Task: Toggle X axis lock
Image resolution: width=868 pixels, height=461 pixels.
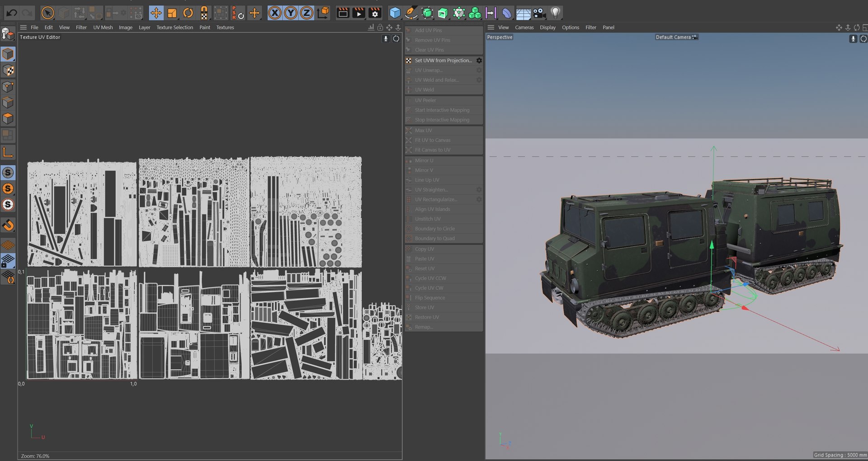Action: [274, 13]
